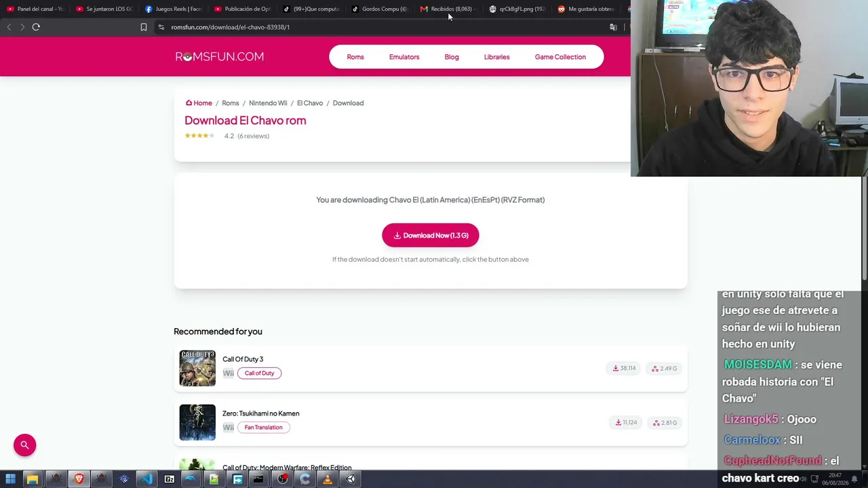Open the terminal icon in the taskbar
Viewport: 868px width, 488px height.
tap(258, 479)
